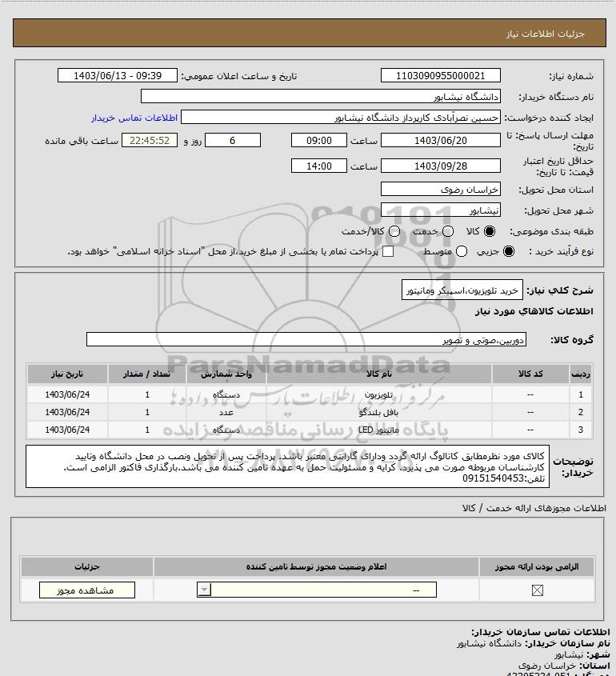Click the اعلام وضعیت مجوز توسط تامین کننده header
This screenshot has width=616, height=676.
pos(317,566)
